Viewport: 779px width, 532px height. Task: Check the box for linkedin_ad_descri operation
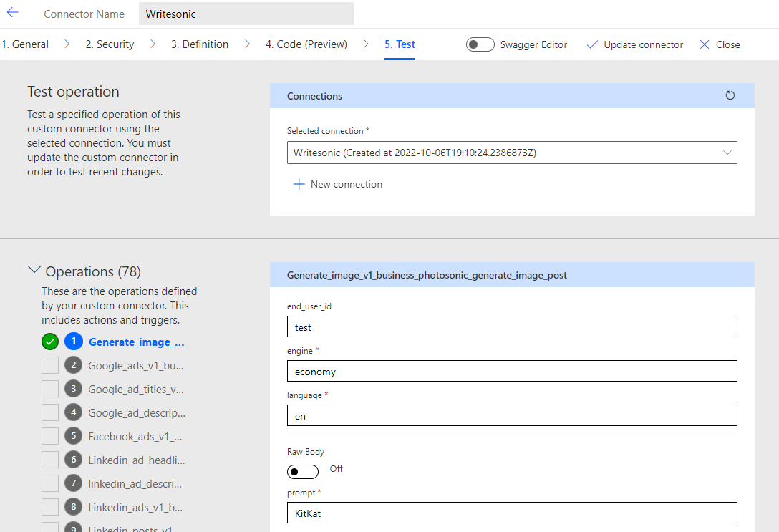click(x=50, y=483)
